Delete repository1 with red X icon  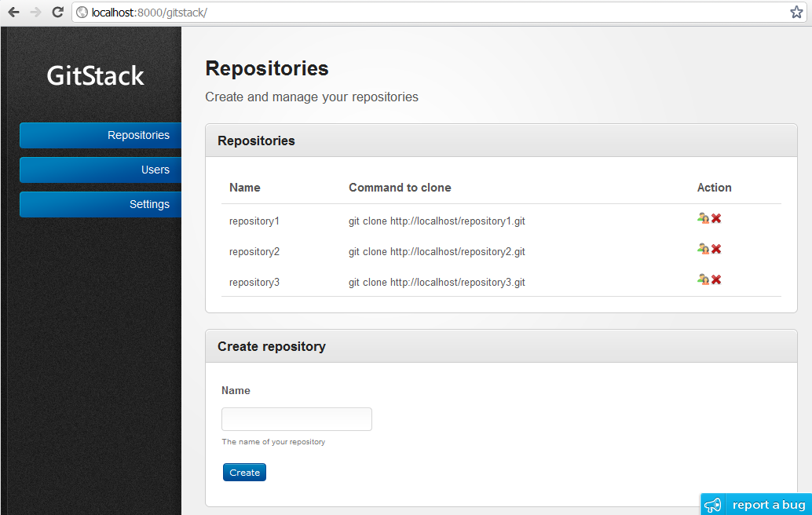[x=715, y=218]
